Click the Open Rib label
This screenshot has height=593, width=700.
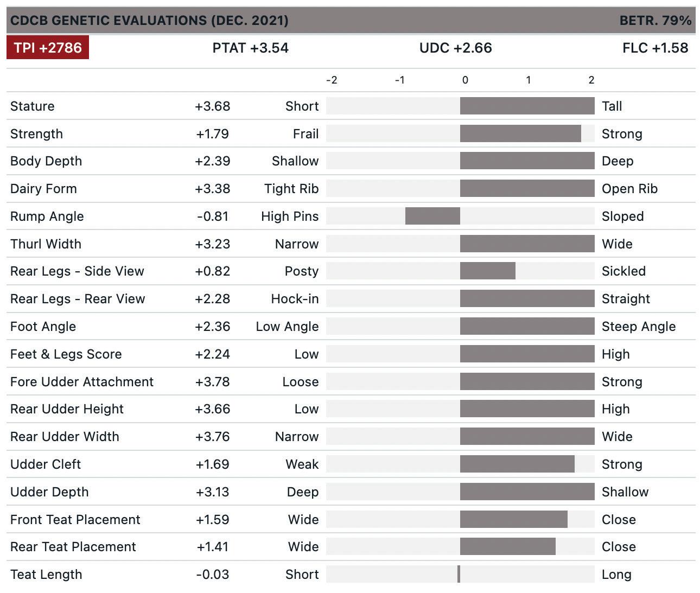(x=629, y=189)
